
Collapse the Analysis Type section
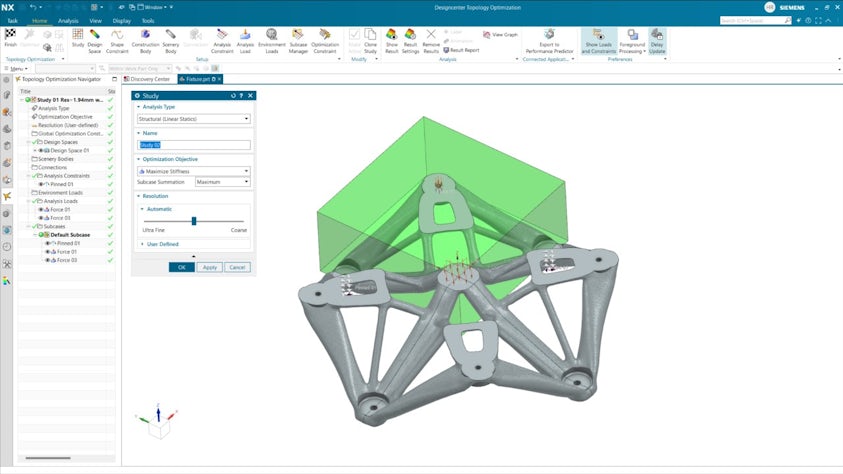click(139, 107)
